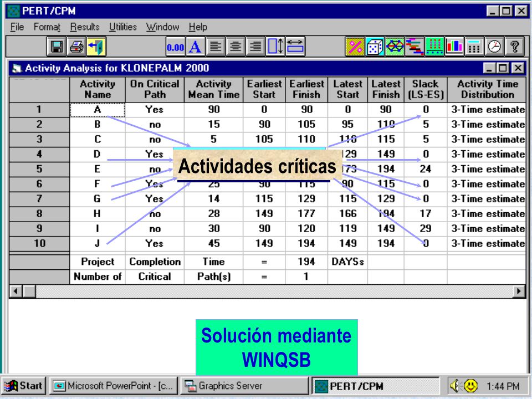This screenshot has width=532, height=399.
Task: Open the 0.00 number format tool
Action: [x=176, y=47]
